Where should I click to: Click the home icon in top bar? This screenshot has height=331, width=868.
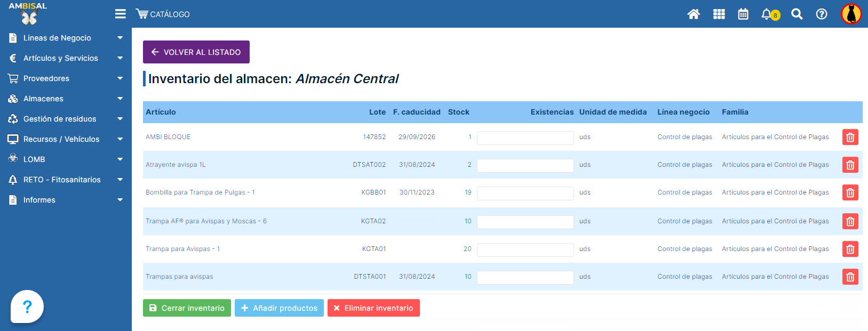coord(693,14)
